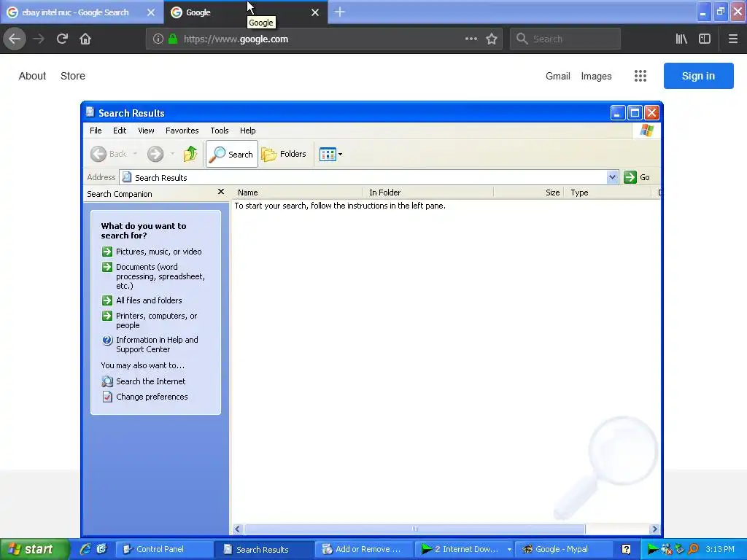
Task: Search for Printers, computers, or people
Action: [156, 321]
